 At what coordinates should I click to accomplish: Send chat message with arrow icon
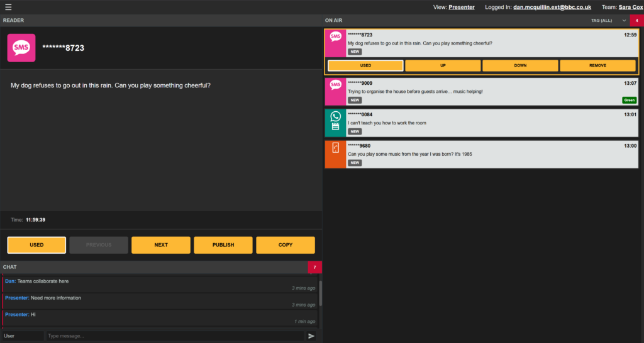point(311,336)
